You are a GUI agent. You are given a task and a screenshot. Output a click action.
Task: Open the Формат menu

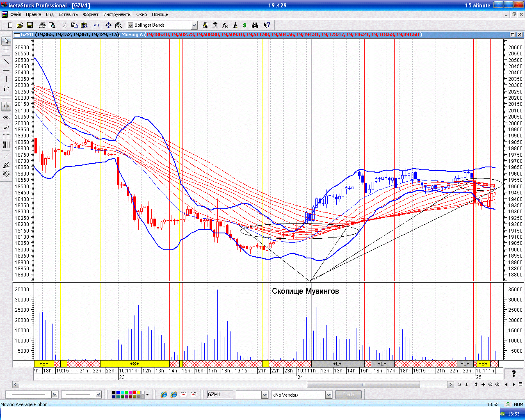pyautogui.click(x=91, y=14)
